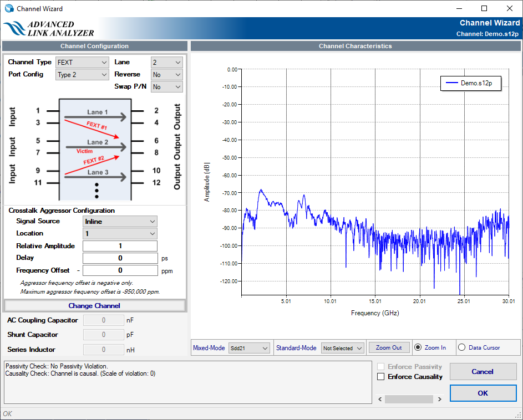Select the Zoom In radio button

[419, 347]
